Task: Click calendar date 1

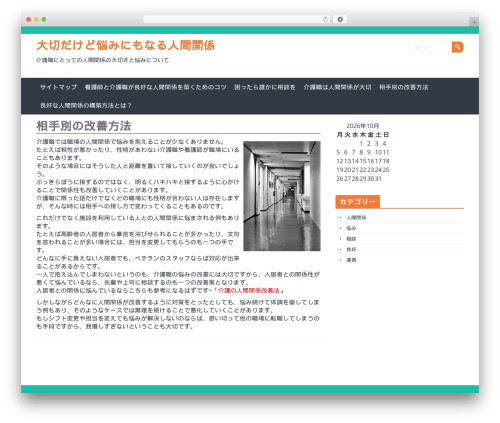Action: pyautogui.click(x=361, y=144)
